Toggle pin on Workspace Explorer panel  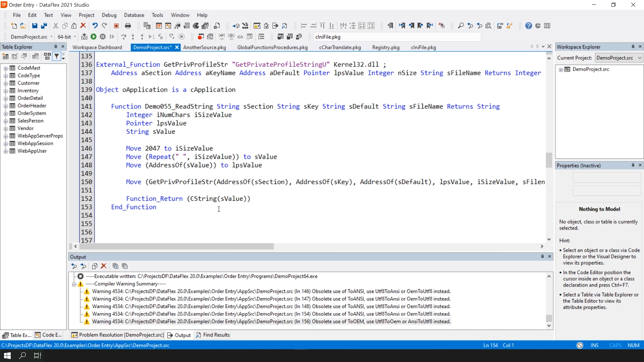pyautogui.click(x=633, y=47)
